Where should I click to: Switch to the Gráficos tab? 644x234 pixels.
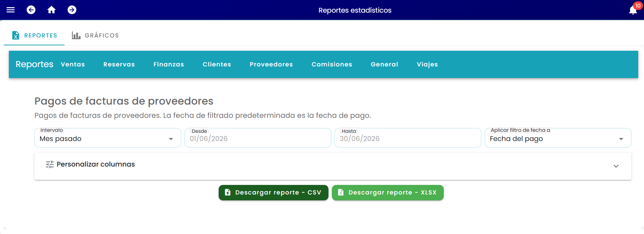click(x=95, y=35)
